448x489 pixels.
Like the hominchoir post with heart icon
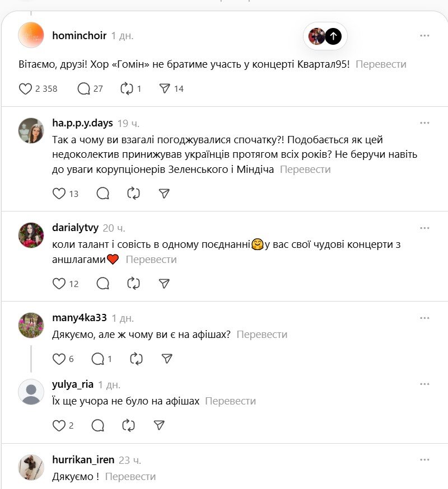tap(26, 88)
